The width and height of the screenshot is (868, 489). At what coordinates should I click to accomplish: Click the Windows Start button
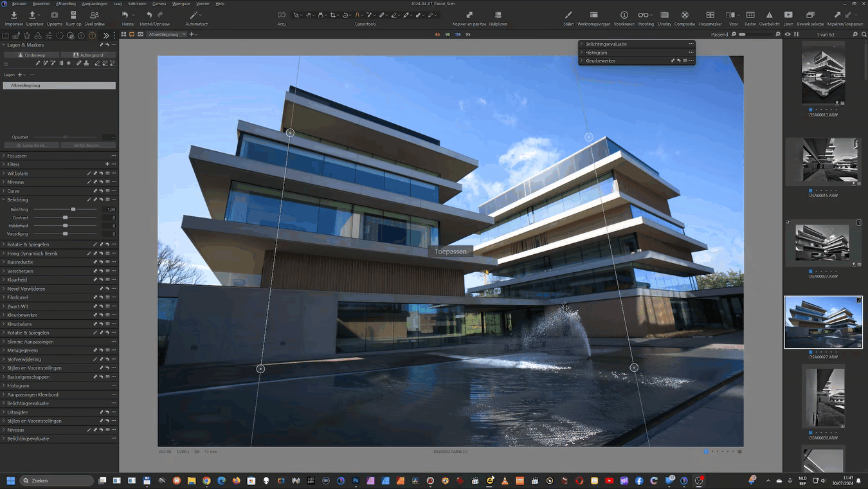pyautogui.click(x=10, y=481)
